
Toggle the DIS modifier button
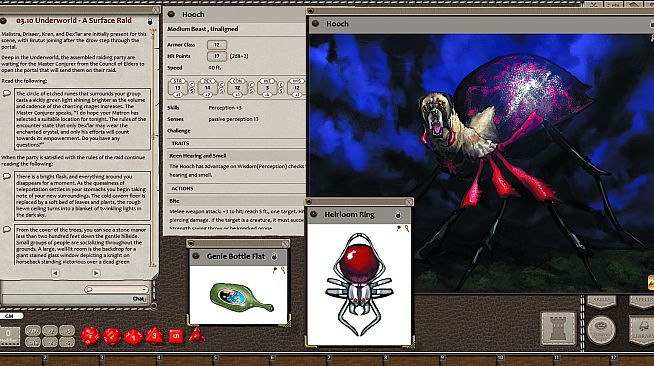pos(33,342)
